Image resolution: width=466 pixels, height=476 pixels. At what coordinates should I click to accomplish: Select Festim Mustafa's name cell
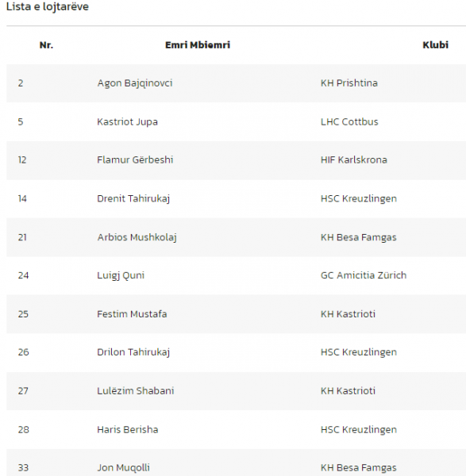[x=132, y=314]
